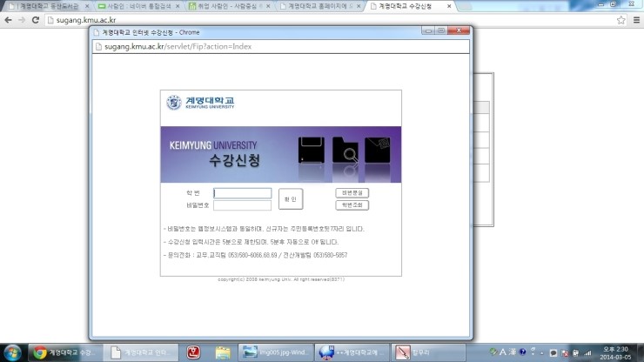Open Windows Explorer from taskbar
Viewport: 644px width, 362px height.
click(x=223, y=352)
